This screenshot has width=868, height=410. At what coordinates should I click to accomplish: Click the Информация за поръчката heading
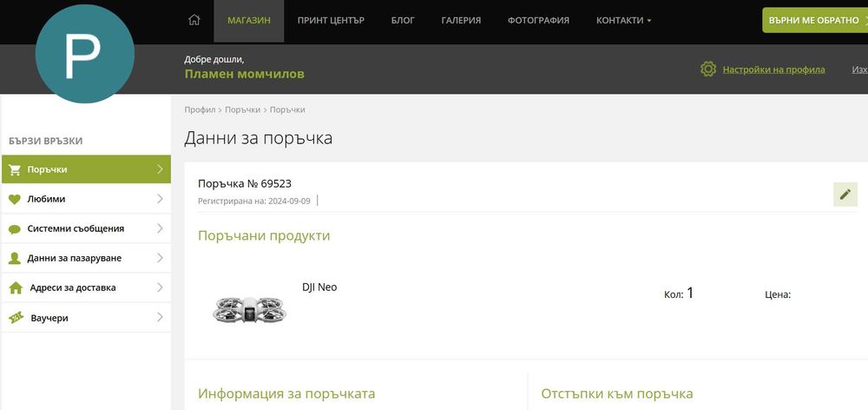click(286, 394)
